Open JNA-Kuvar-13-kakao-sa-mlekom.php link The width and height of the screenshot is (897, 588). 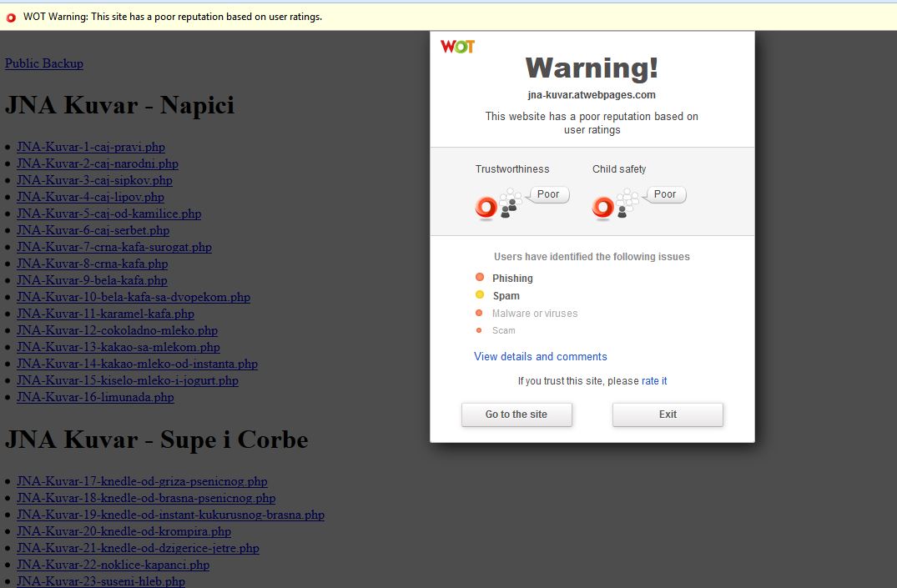click(x=118, y=347)
